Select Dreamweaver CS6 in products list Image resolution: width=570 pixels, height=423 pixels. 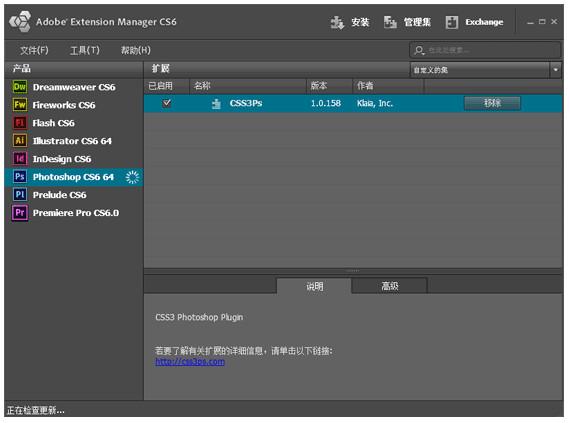coord(74,87)
